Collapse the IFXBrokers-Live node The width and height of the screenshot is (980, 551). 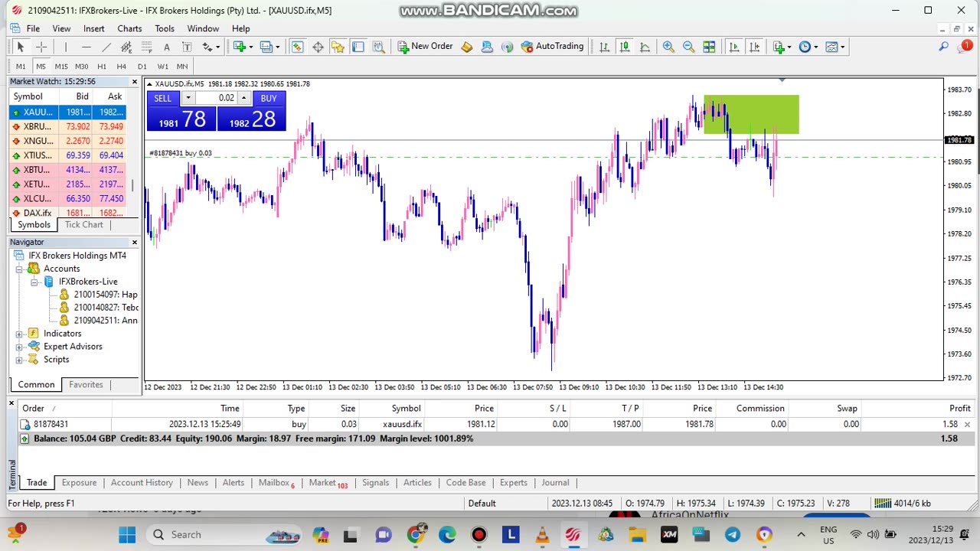(x=34, y=282)
